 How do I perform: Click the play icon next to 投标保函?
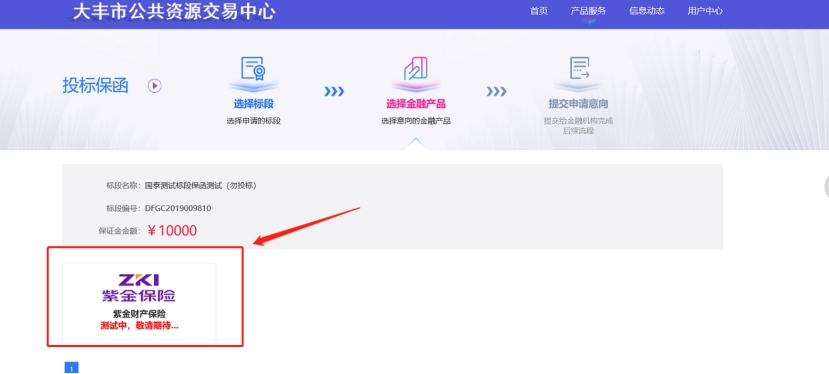[x=154, y=86]
